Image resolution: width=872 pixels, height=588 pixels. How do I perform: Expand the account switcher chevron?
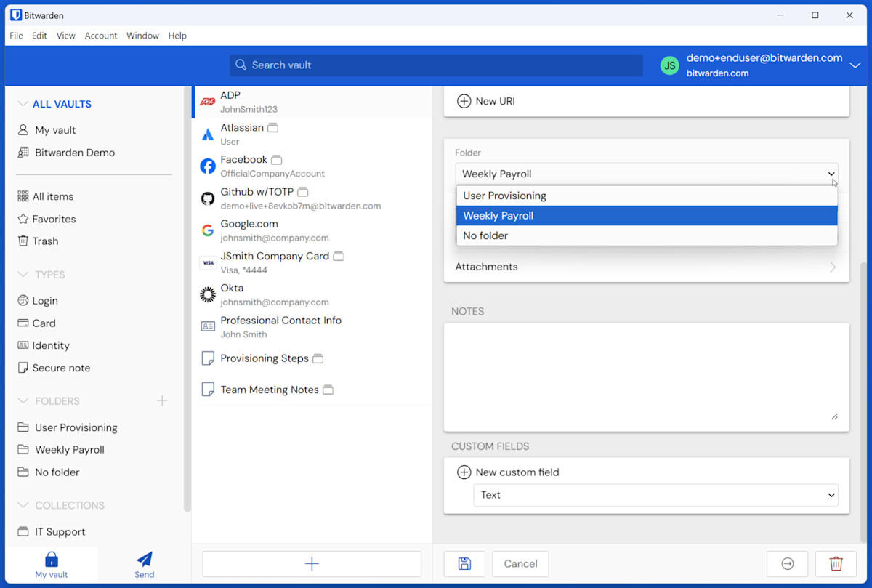tap(855, 65)
